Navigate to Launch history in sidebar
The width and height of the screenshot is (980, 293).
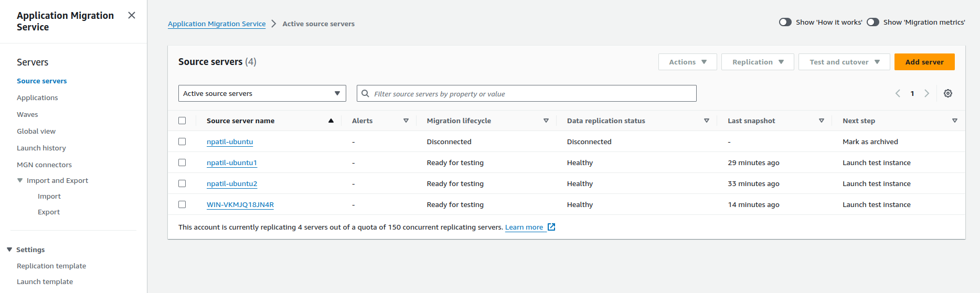tap(41, 148)
